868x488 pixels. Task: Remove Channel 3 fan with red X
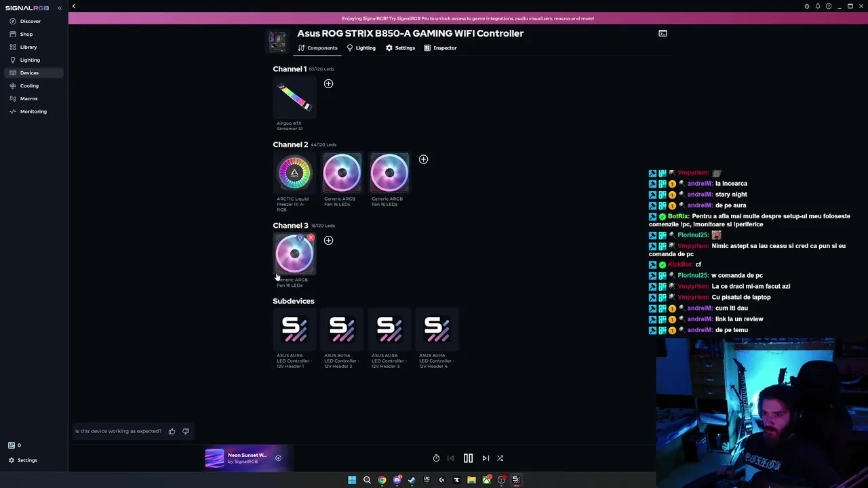(x=311, y=238)
